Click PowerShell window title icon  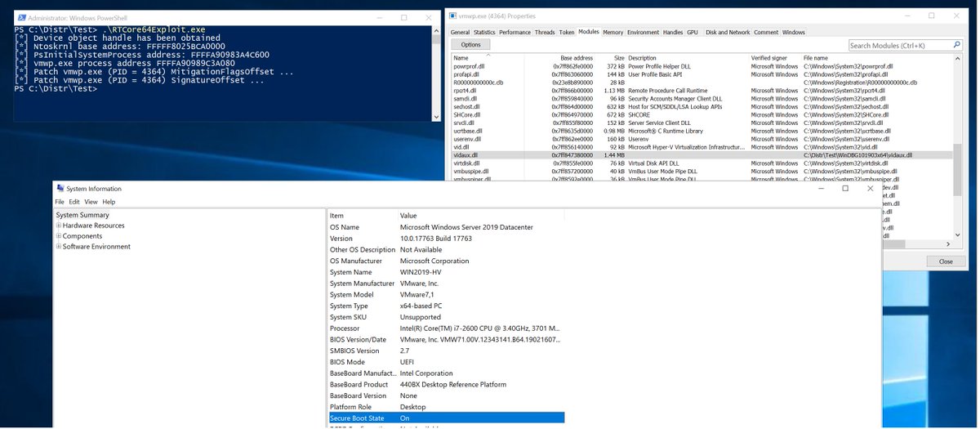[20, 17]
